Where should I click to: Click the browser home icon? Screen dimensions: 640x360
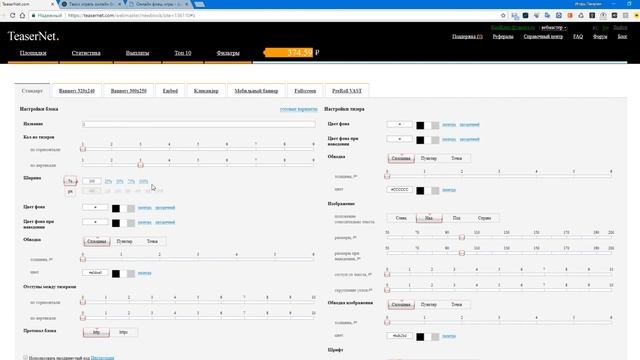tap(22, 16)
